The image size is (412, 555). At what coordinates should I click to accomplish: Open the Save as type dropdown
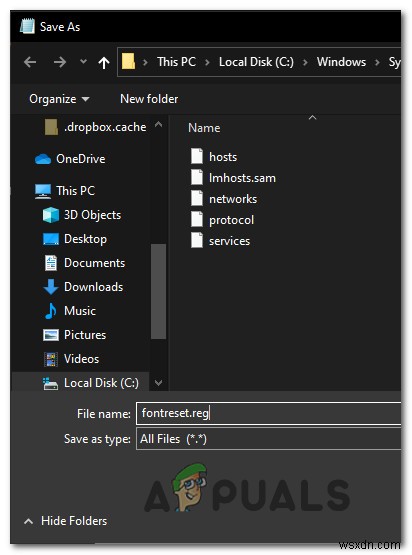(x=269, y=439)
